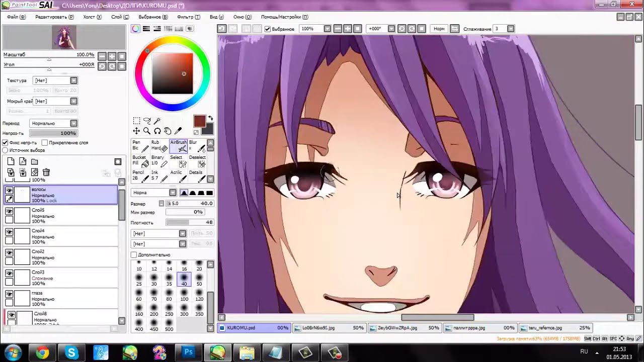Click the undo arrow in canvas toolbar

tap(222, 29)
